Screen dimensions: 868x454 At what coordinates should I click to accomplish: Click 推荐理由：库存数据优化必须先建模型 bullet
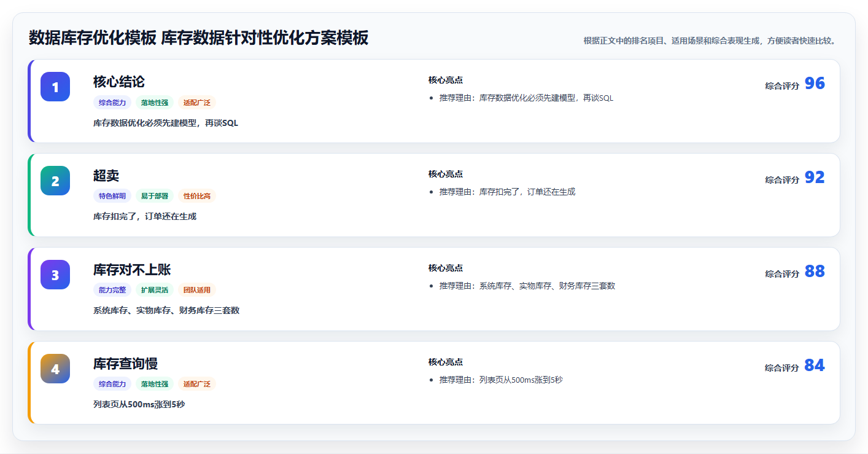(x=526, y=98)
